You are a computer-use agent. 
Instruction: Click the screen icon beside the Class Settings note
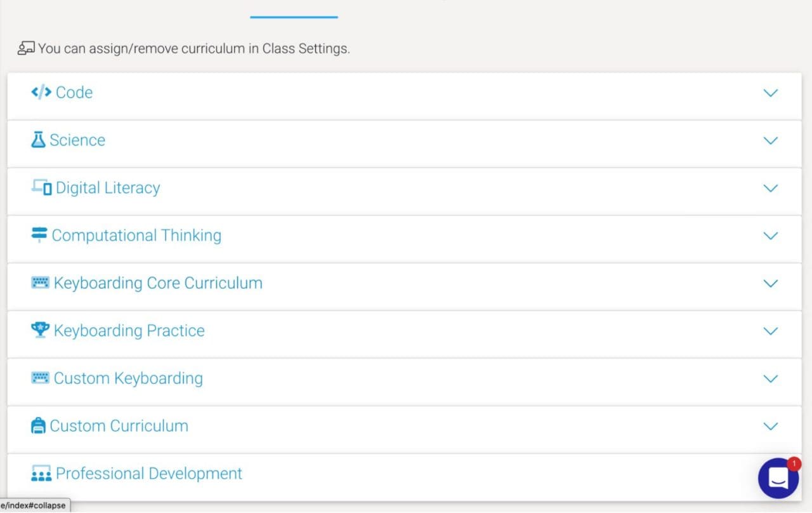26,48
